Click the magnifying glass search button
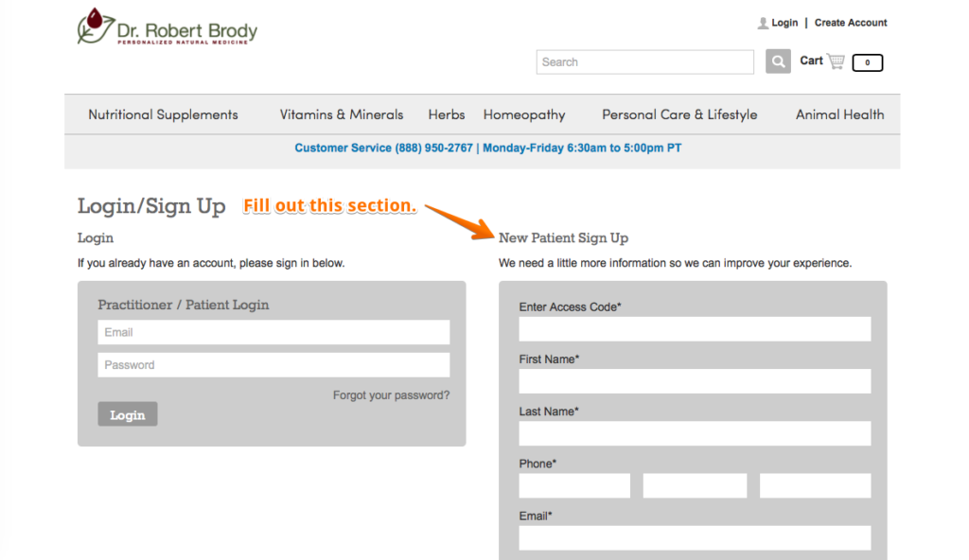Image resolution: width=969 pixels, height=560 pixels. pos(778,61)
